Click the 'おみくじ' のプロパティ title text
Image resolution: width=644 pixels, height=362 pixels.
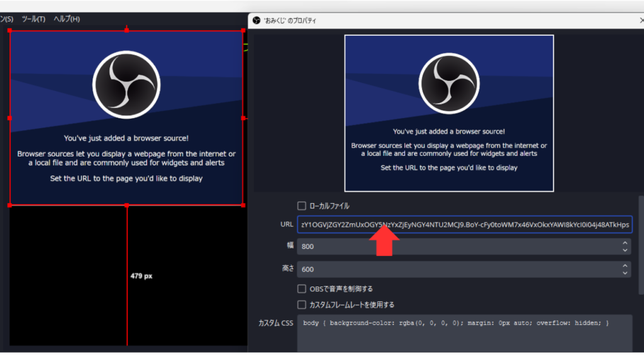pos(290,21)
